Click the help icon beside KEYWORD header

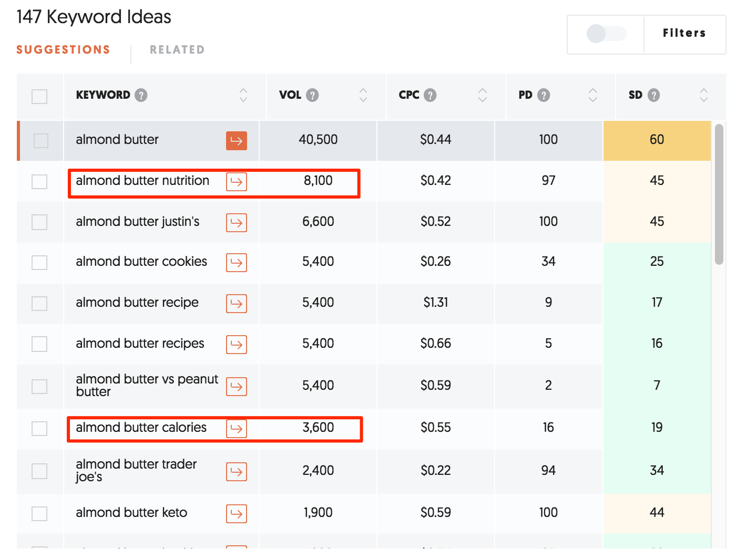141,95
